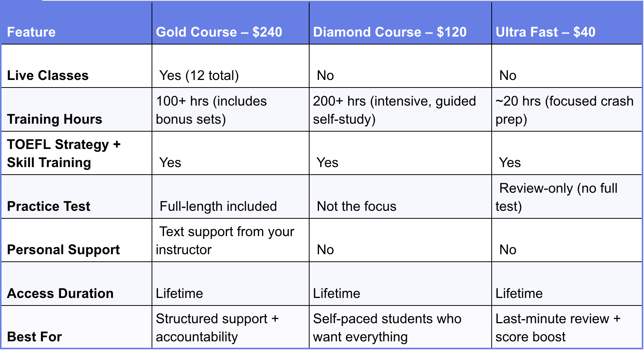This screenshot has height=350, width=644.
Task: Click the Ultra Fast – $40 header
Action: click(546, 32)
